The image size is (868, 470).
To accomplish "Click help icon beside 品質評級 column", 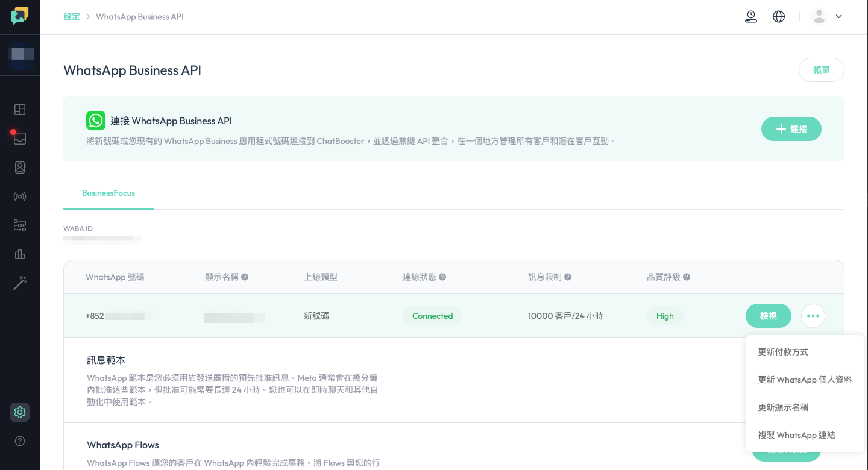I will coord(687,277).
